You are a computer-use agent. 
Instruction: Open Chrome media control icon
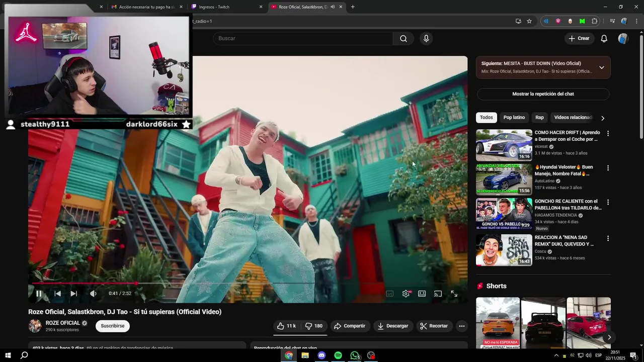pyautogui.click(x=612, y=21)
